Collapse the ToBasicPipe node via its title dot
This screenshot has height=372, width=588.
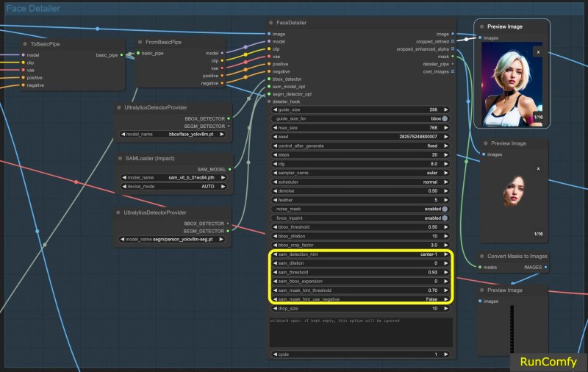25,44
